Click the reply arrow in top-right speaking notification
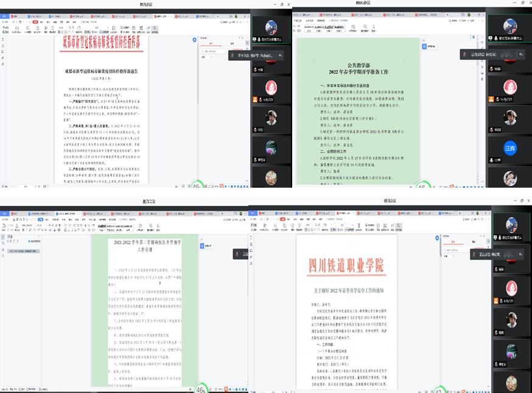 [x=520, y=55]
